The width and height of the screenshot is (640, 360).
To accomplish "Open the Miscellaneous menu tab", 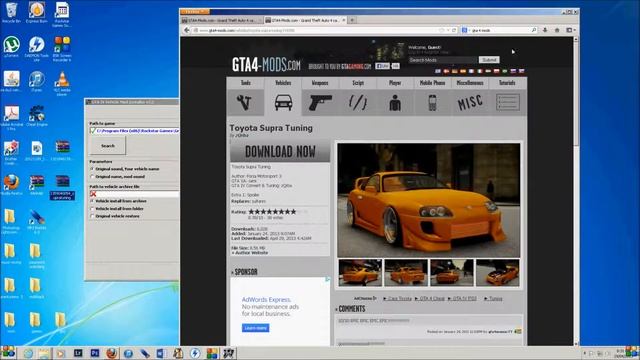I will tap(469, 83).
